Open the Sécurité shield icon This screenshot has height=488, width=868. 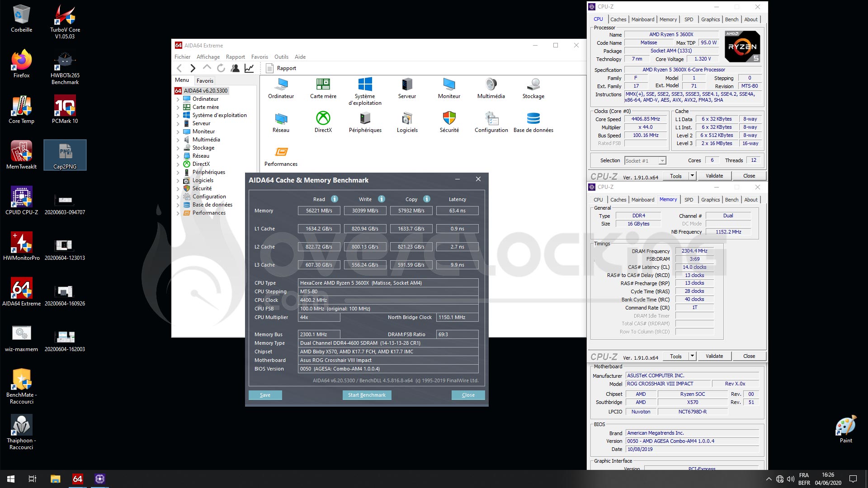coord(449,122)
